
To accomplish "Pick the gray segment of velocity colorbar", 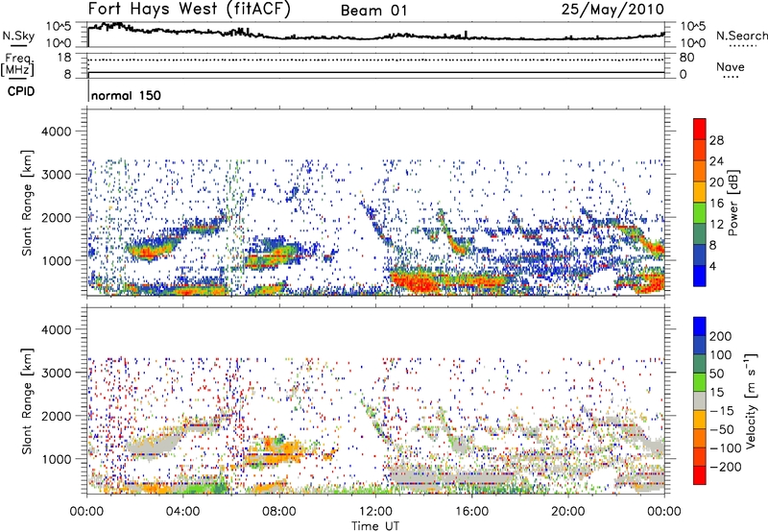I will [x=700, y=400].
